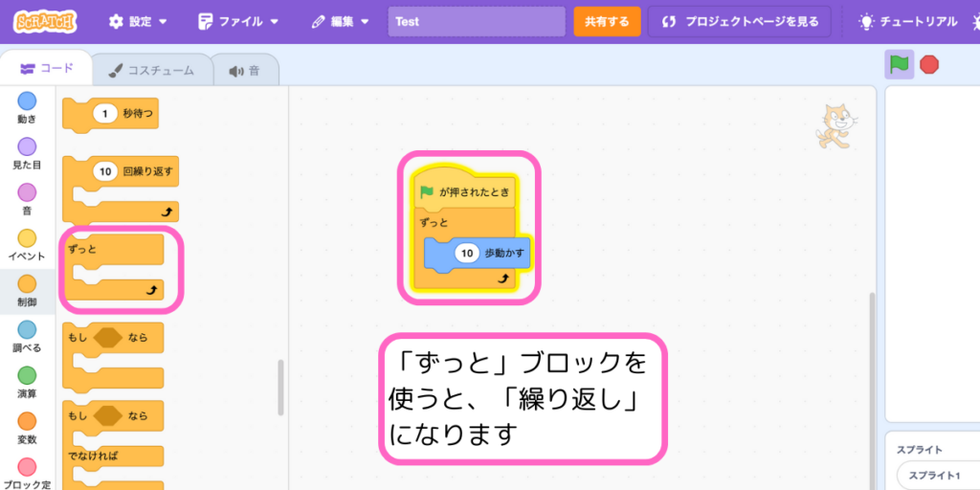Switch to the 音 sound tab
This screenshot has height=490, width=980.
point(245,71)
